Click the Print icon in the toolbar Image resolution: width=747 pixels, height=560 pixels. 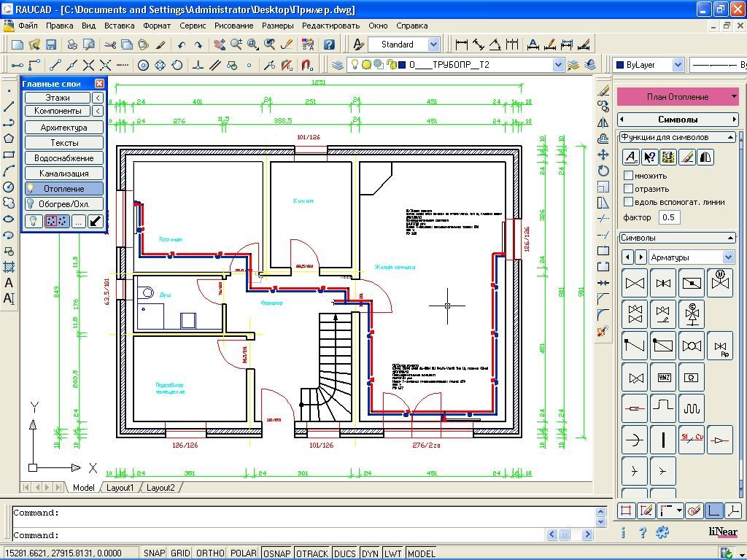point(72,44)
